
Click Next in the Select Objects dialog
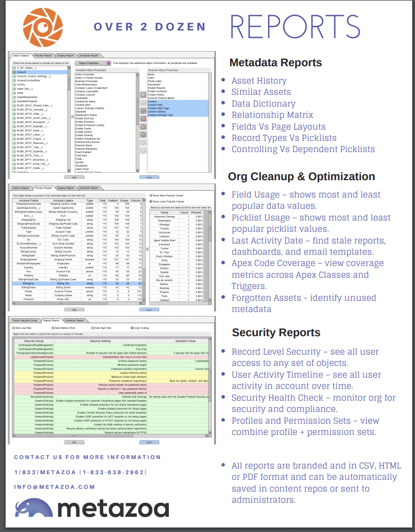(149, 177)
